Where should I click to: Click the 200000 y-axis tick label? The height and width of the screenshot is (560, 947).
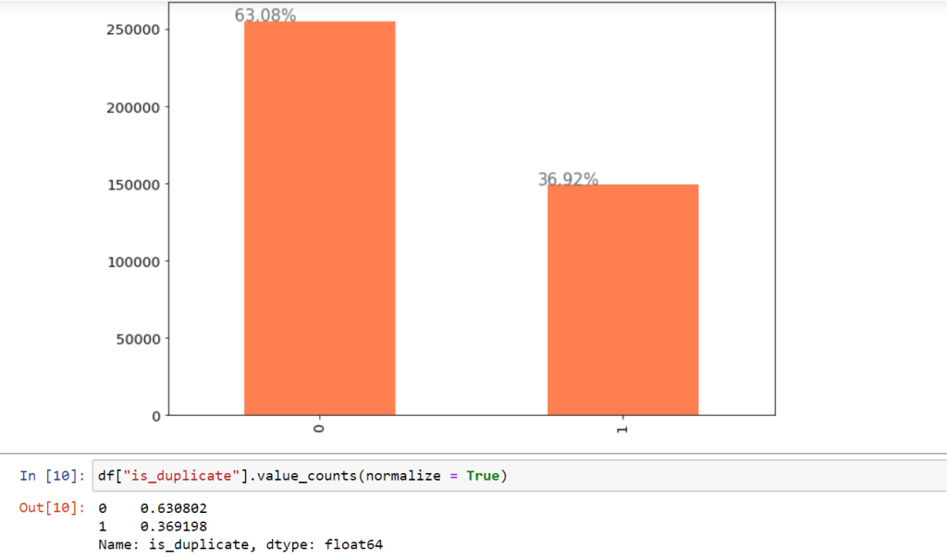point(131,107)
